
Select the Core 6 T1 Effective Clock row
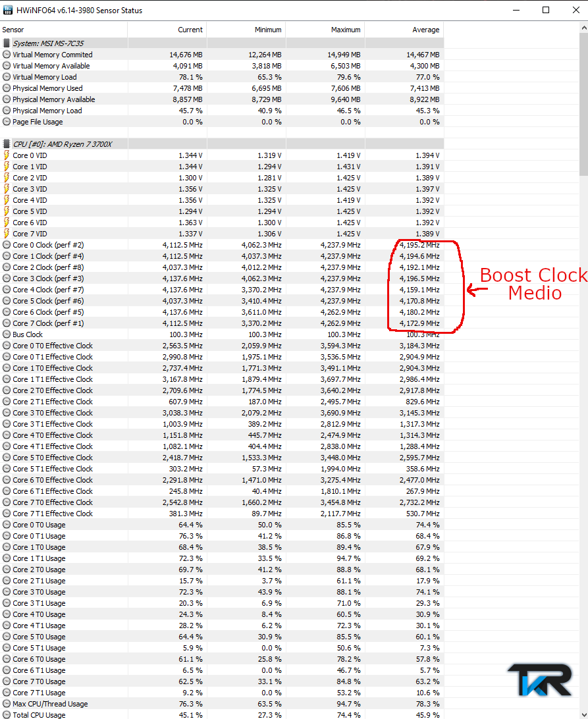click(x=222, y=491)
